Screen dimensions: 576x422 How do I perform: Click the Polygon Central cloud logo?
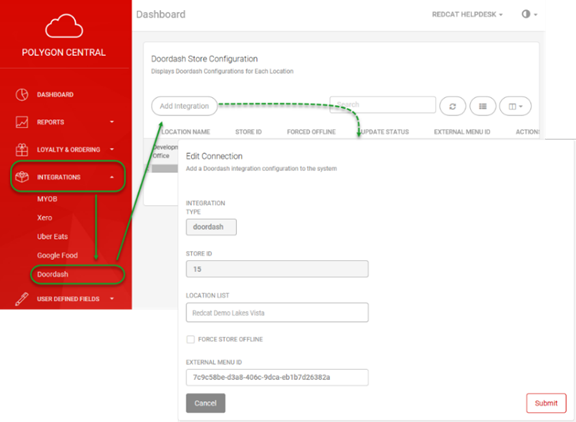[64, 26]
